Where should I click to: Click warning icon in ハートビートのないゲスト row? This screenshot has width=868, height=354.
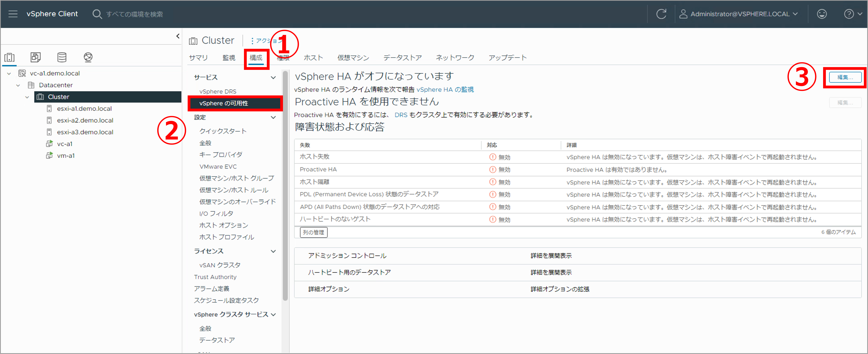point(493,219)
